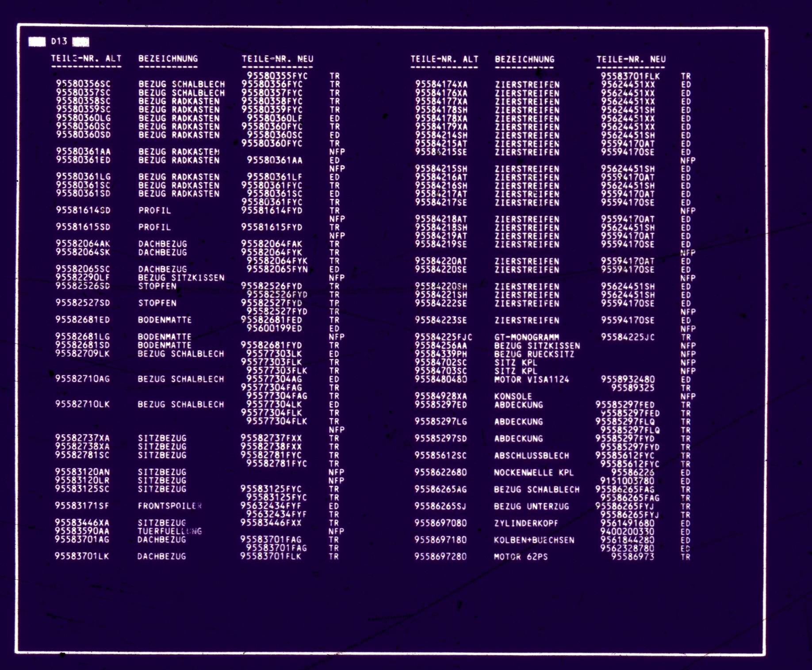
Task: Pick part number 95580359SC
Action: click(83, 109)
